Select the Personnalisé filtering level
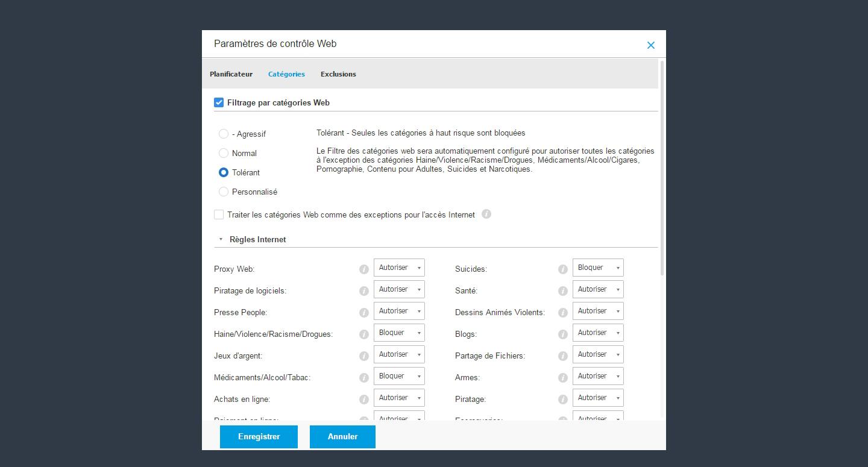 click(x=224, y=192)
